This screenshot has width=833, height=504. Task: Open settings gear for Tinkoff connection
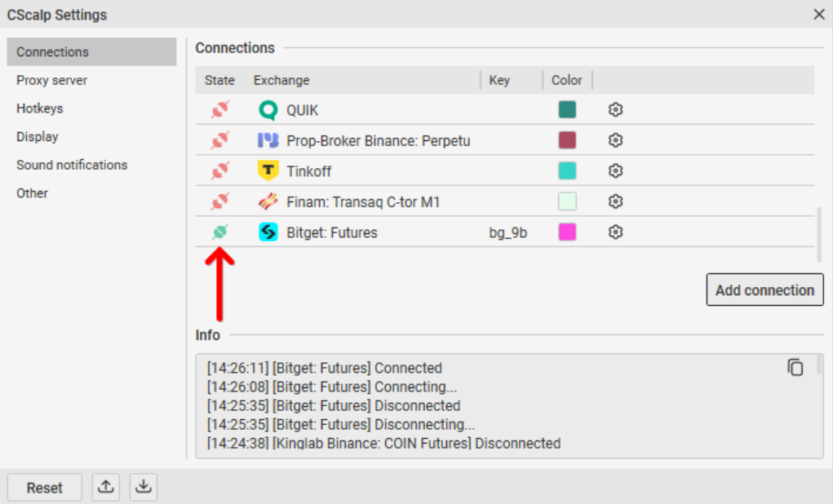[616, 171]
